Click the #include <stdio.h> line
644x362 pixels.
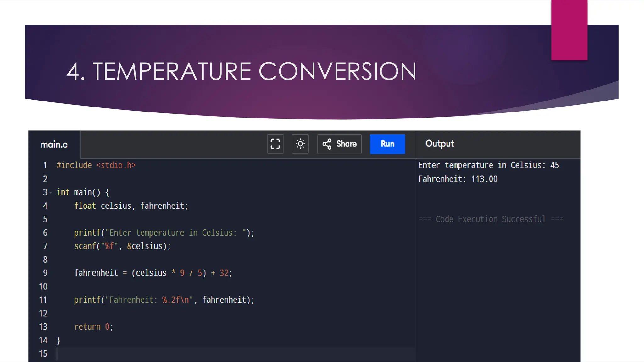click(x=96, y=165)
